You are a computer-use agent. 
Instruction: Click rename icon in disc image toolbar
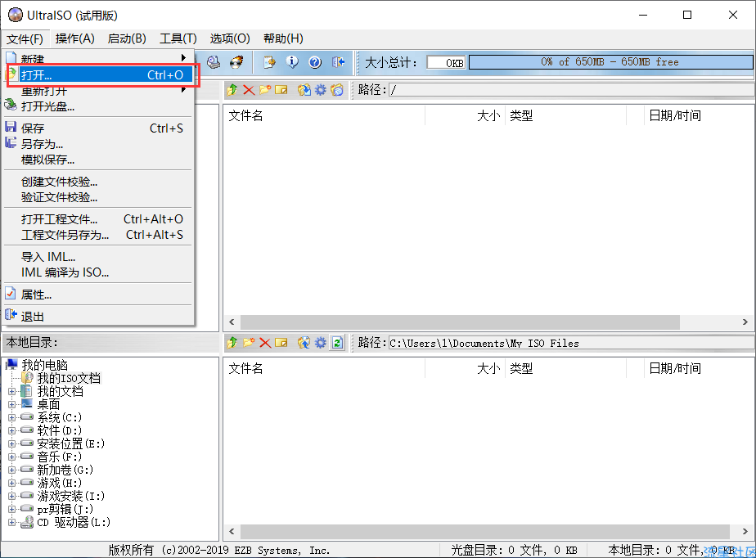point(281,90)
